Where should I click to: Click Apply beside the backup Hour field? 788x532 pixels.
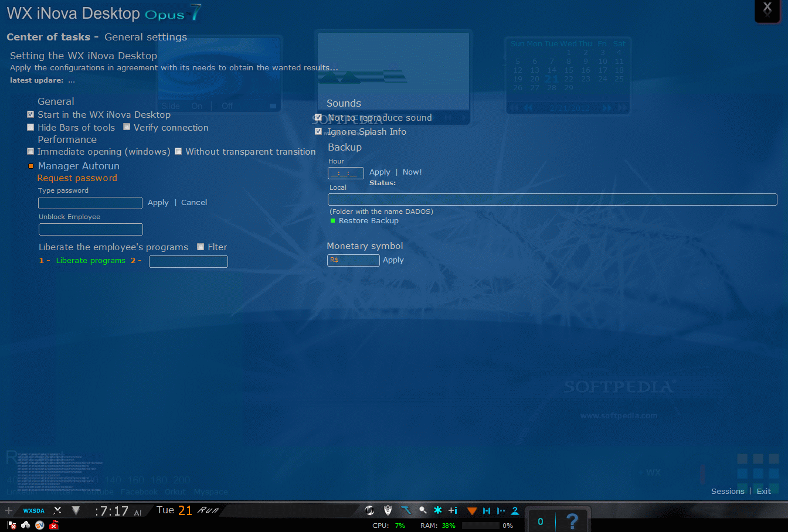tap(380, 172)
